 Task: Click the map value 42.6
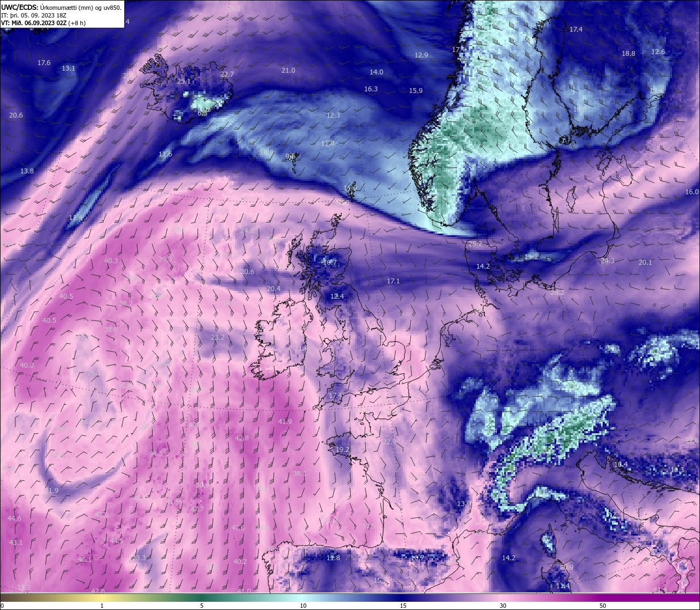98,591
